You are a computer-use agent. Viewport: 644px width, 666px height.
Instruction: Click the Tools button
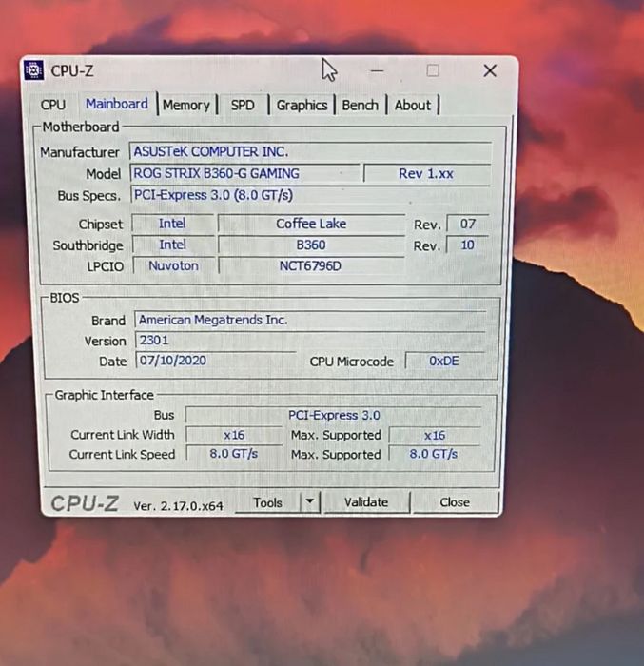[x=267, y=502]
